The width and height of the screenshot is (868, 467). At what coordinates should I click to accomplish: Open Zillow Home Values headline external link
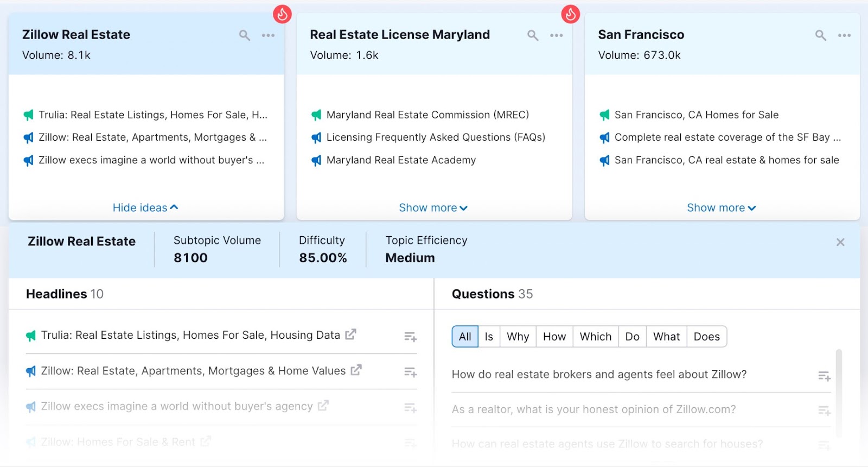click(x=356, y=370)
